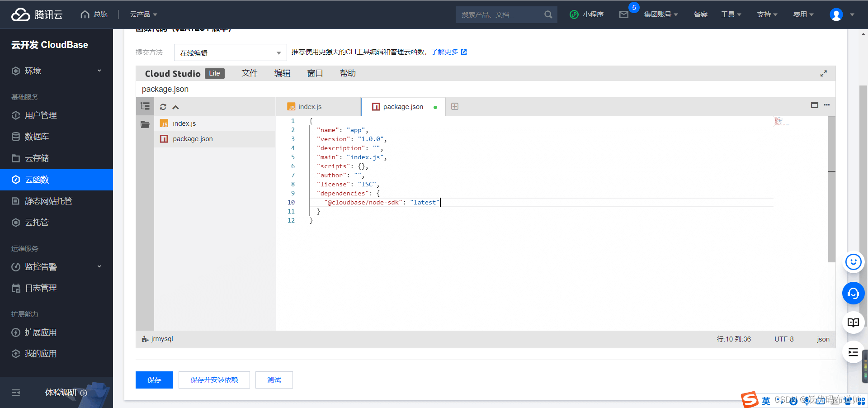Toggle the editor panel layout icon

(x=815, y=105)
